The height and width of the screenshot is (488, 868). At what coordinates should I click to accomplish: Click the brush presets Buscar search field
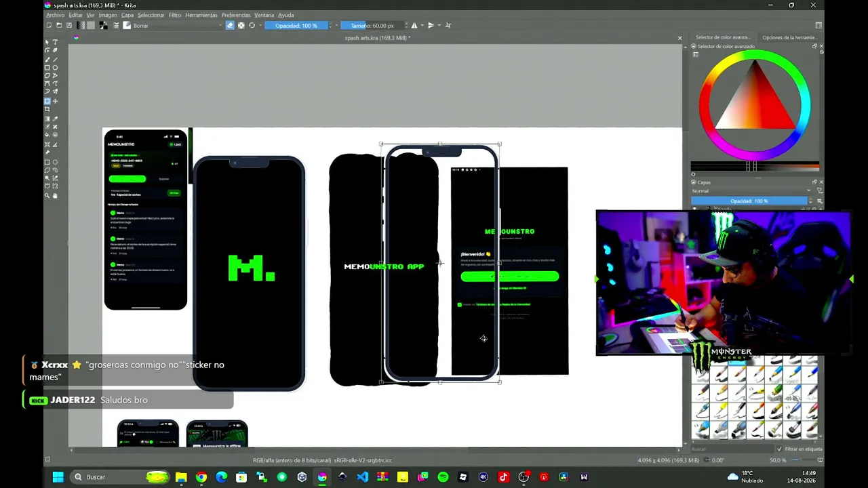(x=731, y=449)
